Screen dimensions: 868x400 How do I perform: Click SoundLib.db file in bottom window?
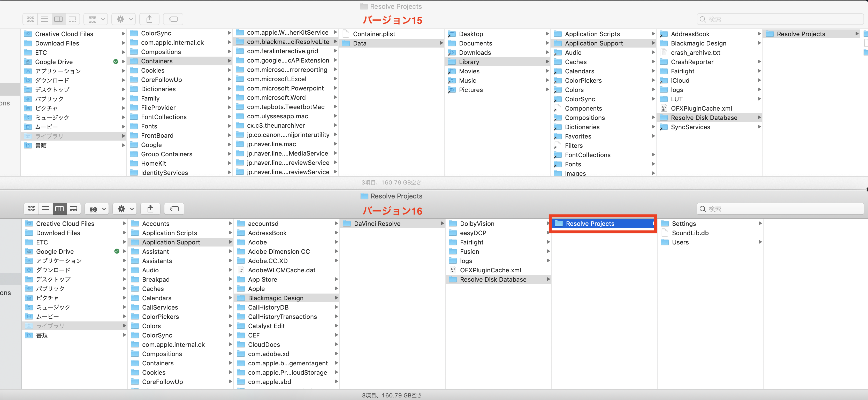pos(690,233)
